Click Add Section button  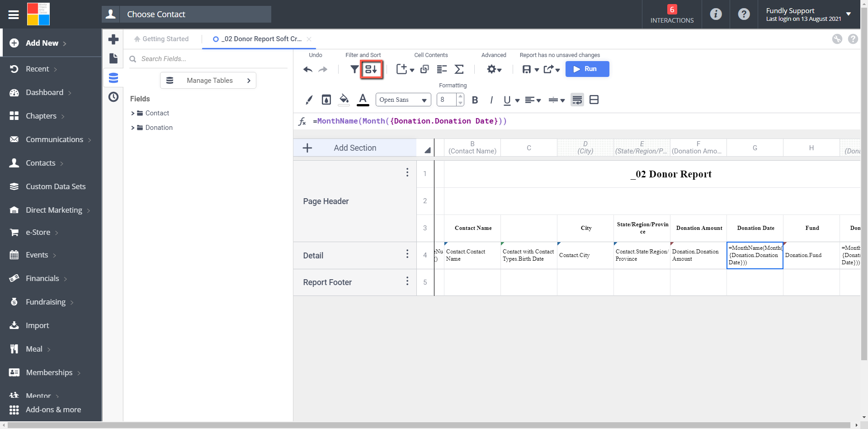pyautogui.click(x=355, y=148)
